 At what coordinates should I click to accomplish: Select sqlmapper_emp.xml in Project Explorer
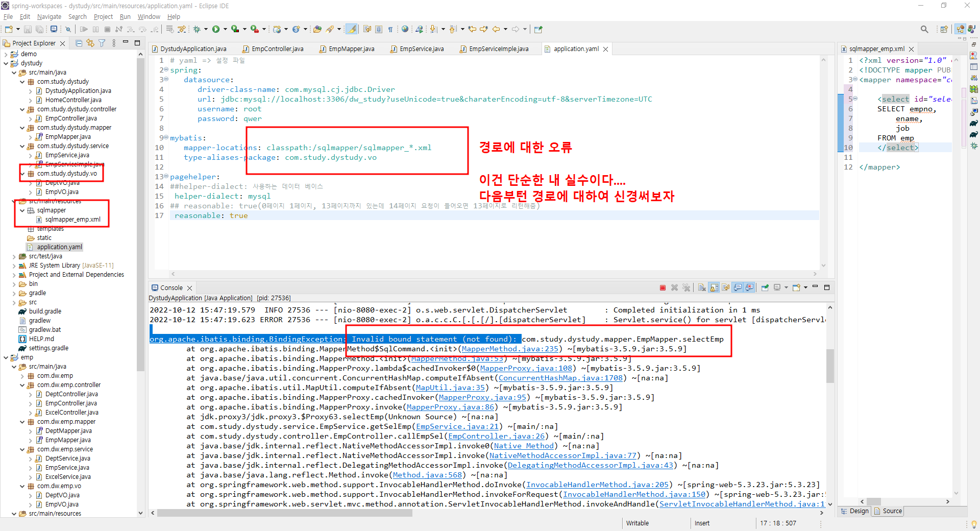(73, 220)
